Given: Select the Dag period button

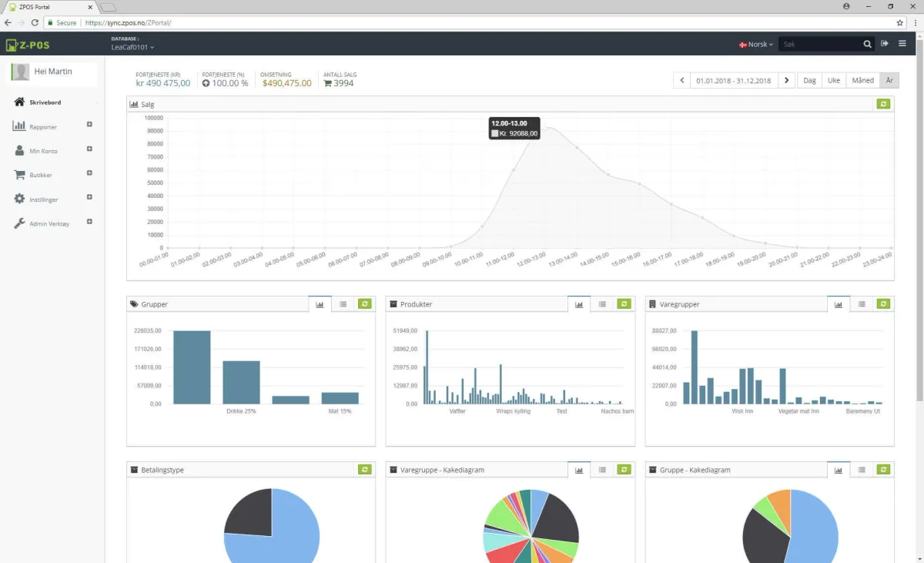Looking at the screenshot, I should pos(809,80).
